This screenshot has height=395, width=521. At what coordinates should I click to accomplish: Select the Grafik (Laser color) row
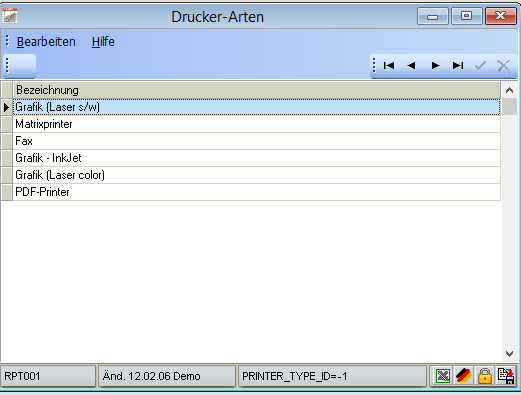coord(257,175)
